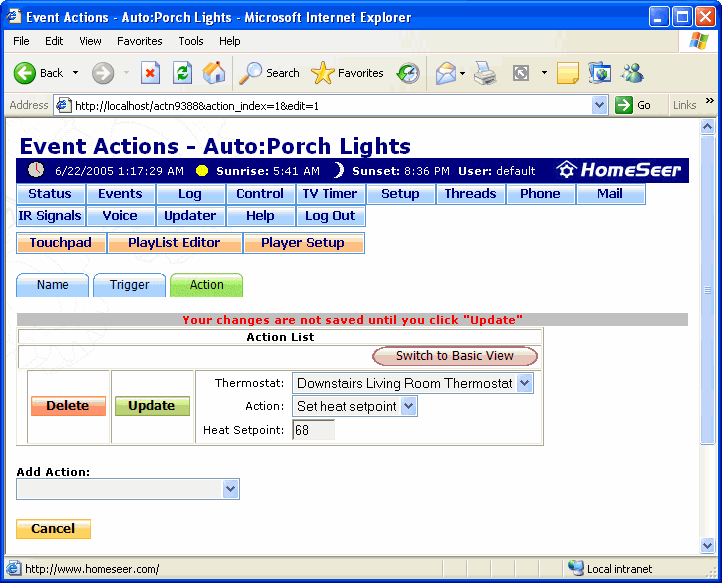Click the Forward arrow button

[x=103, y=73]
